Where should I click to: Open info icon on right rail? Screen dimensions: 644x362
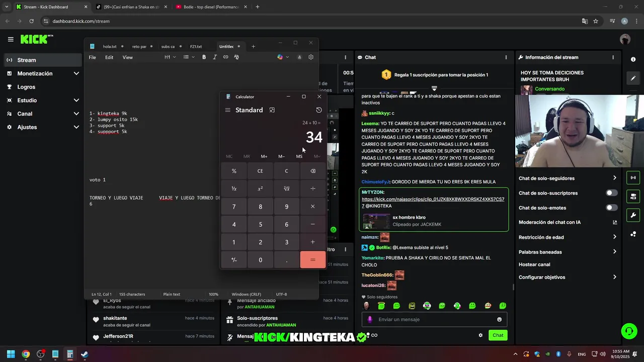click(x=633, y=59)
